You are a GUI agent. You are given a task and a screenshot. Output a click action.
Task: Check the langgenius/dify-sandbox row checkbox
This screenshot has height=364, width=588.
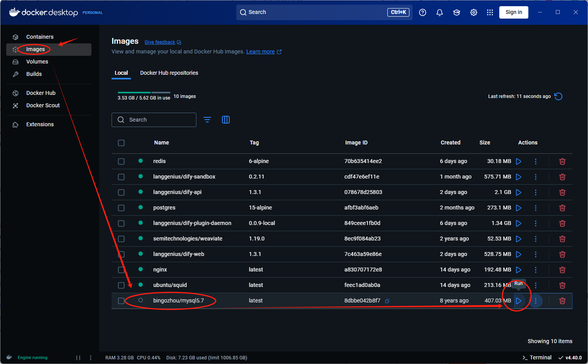[x=121, y=177]
